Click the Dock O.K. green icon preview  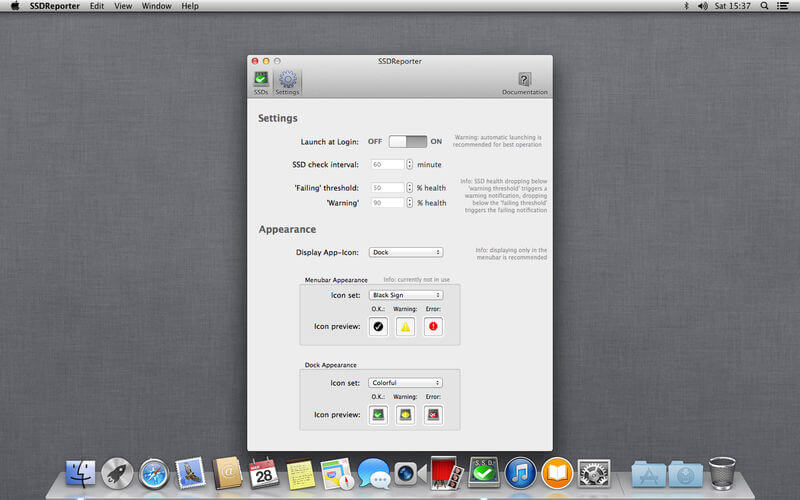pos(377,414)
